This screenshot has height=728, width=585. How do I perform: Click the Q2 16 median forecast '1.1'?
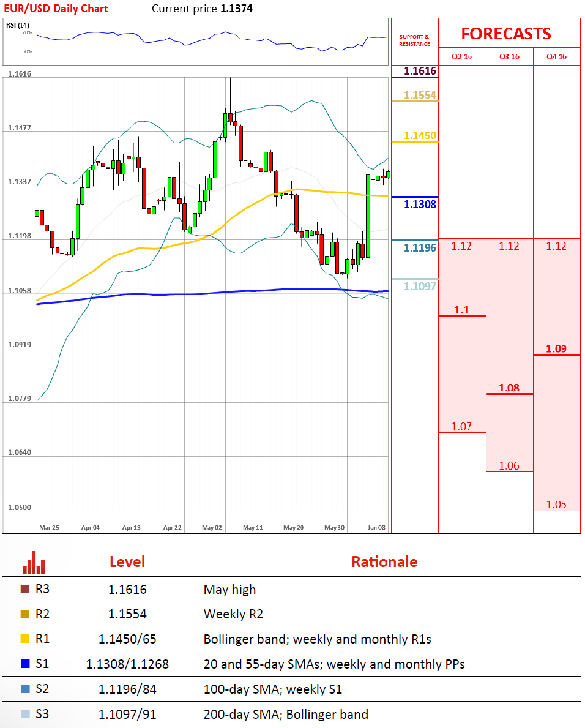pyautogui.click(x=461, y=310)
